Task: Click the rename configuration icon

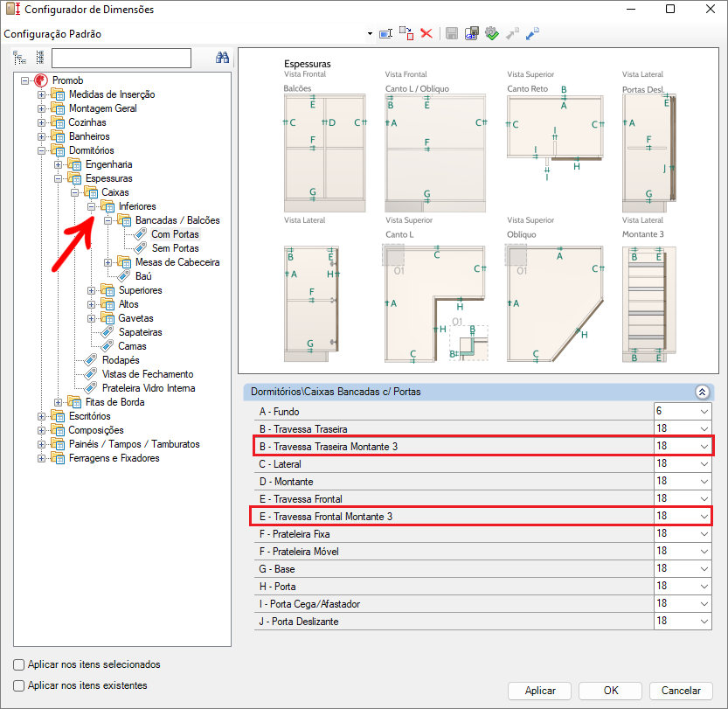Action: [385, 33]
